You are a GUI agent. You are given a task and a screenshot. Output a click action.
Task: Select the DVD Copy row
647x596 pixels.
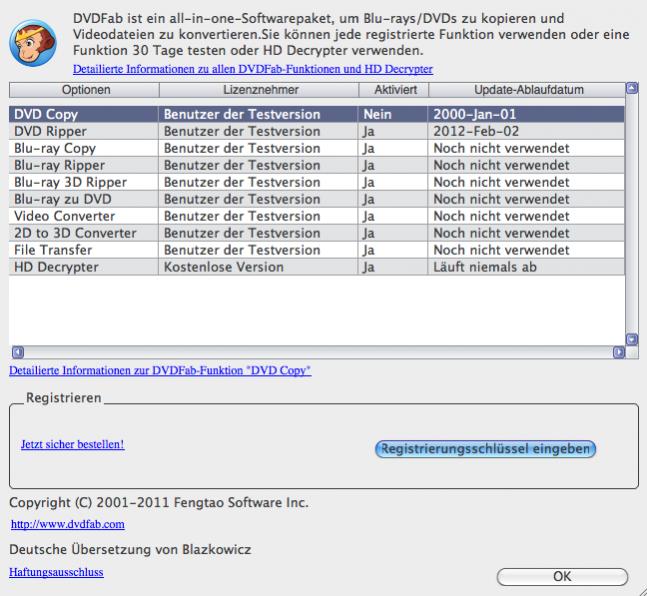pyautogui.click(x=317, y=114)
